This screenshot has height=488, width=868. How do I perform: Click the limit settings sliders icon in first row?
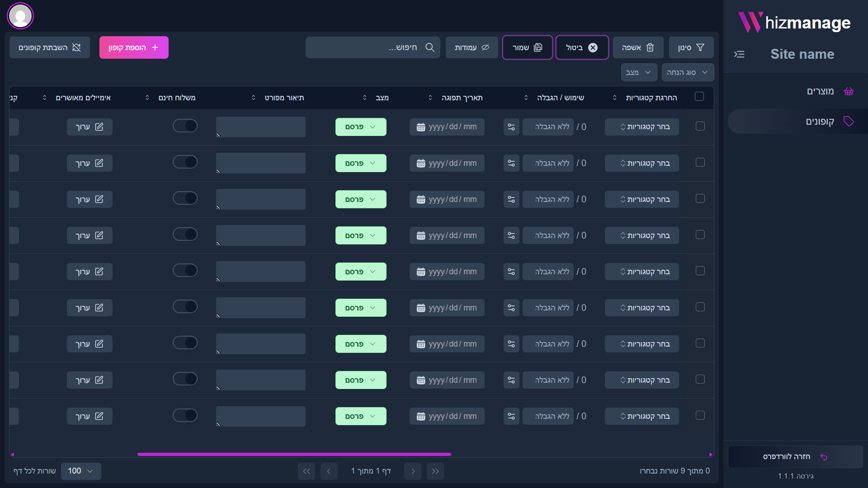(511, 127)
